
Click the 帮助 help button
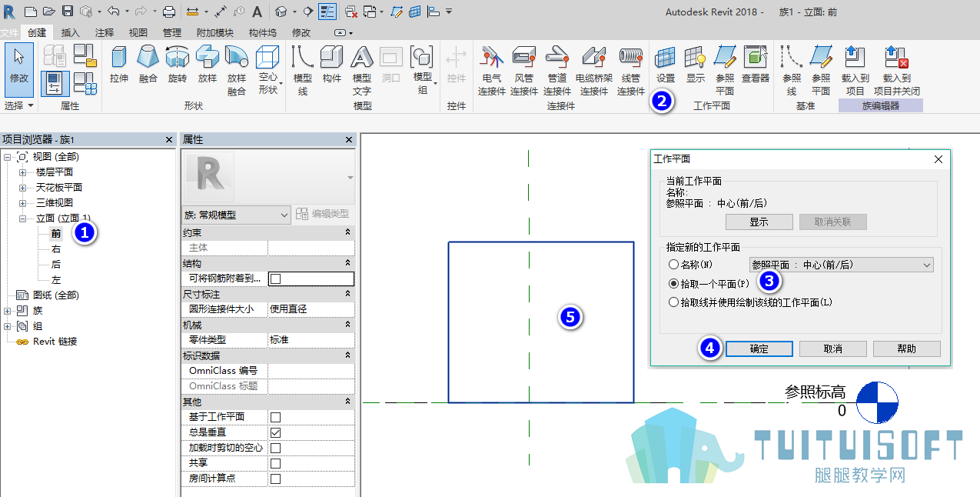click(x=907, y=349)
